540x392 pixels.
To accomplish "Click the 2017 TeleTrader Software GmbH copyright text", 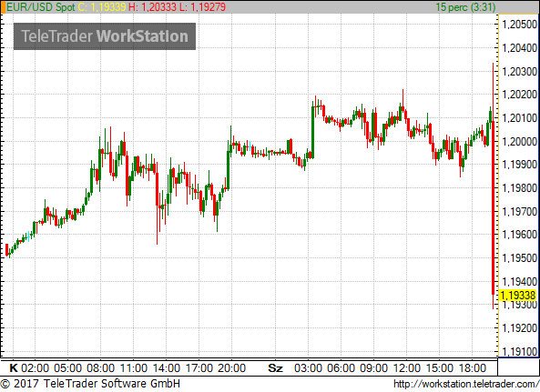I will click(90, 384).
